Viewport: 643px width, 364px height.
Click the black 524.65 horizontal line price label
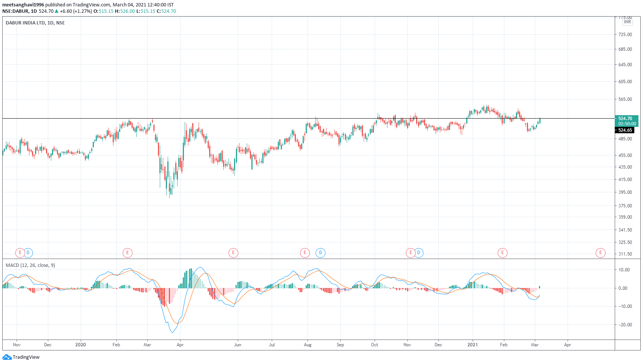point(625,130)
